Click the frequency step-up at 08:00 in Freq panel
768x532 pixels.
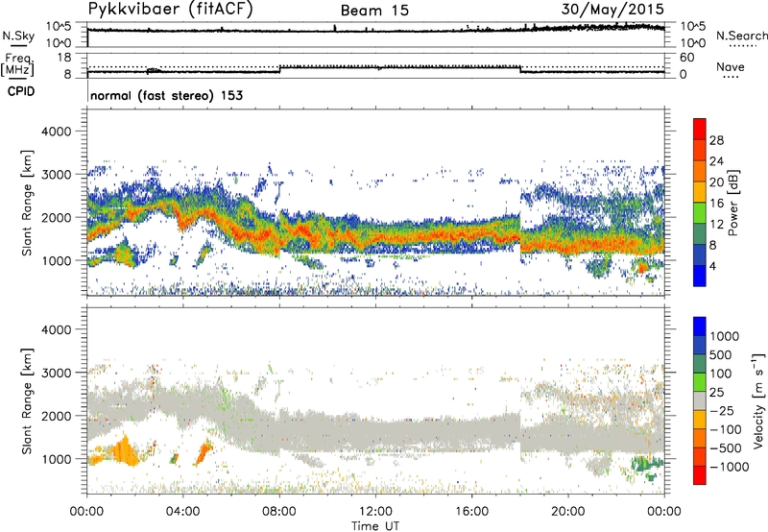pyautogui.click(x=279, y=69)
